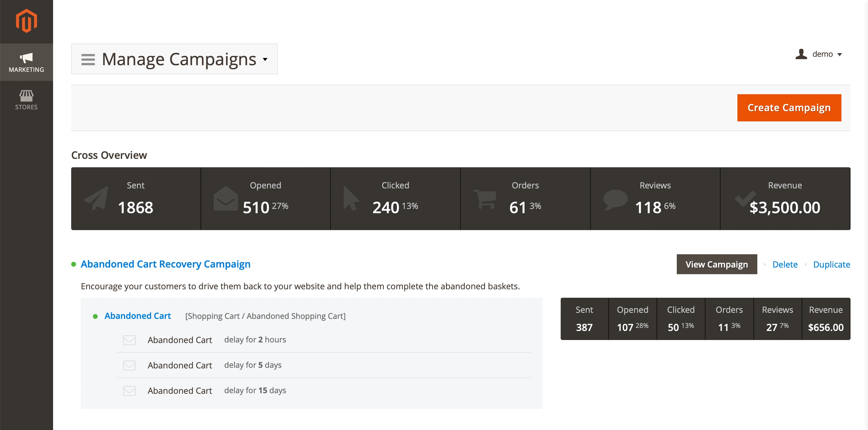The image size is (868, 430).
Task: Open the Abandoned Cart Recovery Campaign link
Action: pyautogui.click(x=166, y=264)
